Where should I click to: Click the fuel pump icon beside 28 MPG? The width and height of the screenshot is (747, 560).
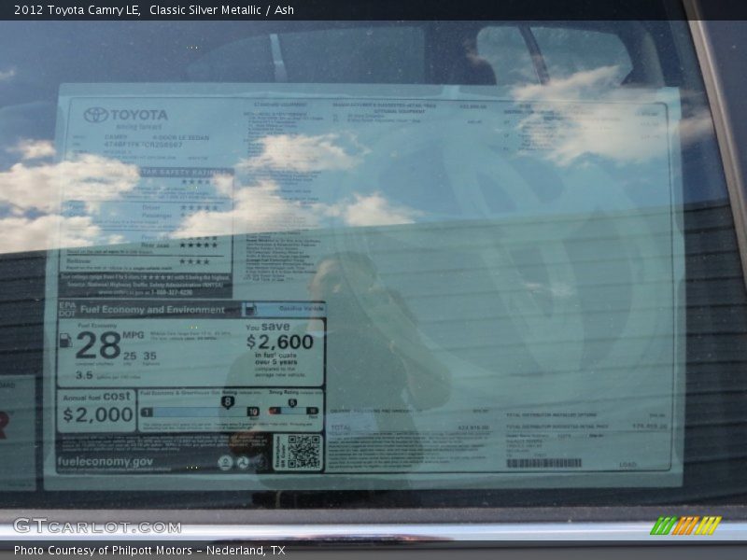tap(65, 341)
